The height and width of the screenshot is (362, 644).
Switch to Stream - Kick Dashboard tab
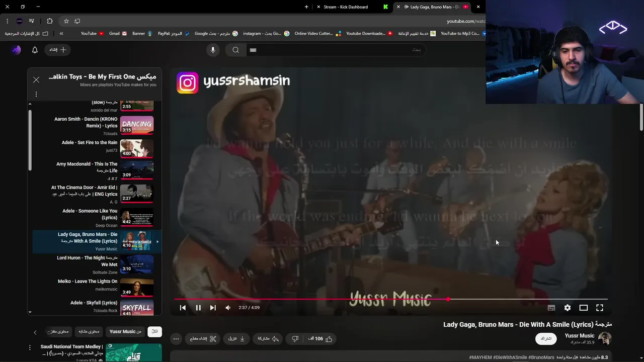[352, 7]
